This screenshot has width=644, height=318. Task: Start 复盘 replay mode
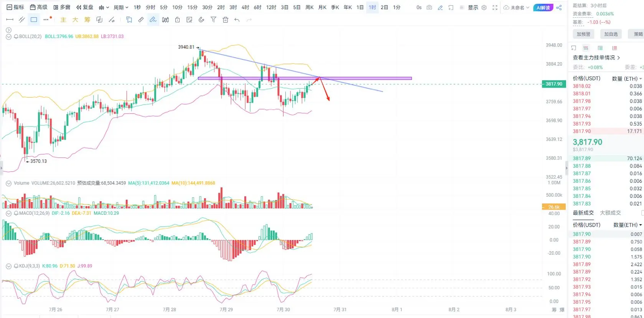(x=85, y=7)
